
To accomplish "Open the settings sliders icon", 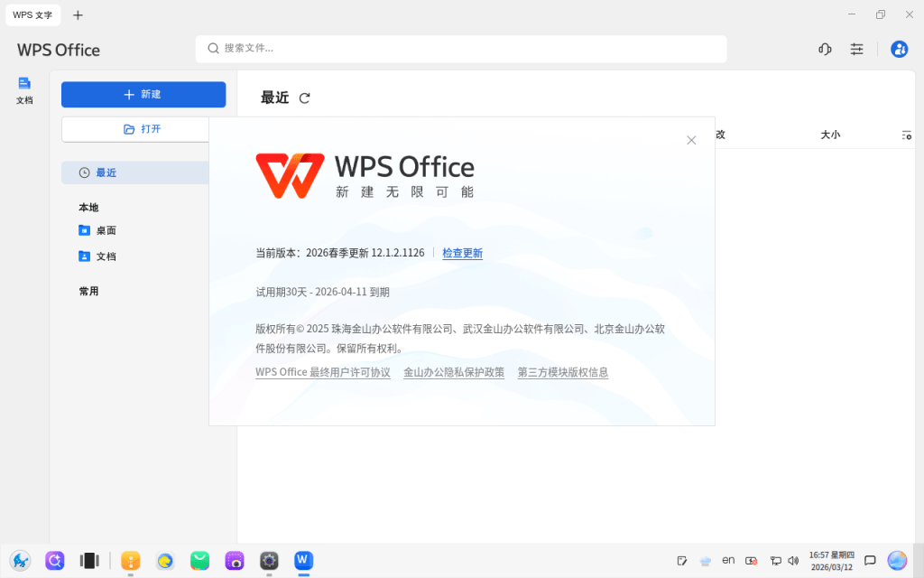I will pos(857,49).
